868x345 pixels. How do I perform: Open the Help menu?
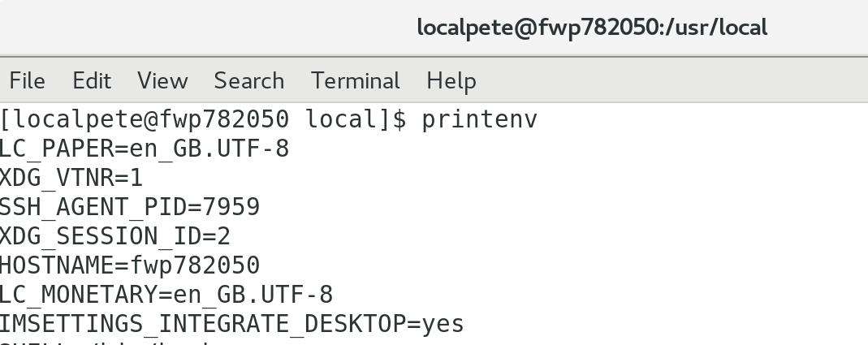(x=451, y=81)
